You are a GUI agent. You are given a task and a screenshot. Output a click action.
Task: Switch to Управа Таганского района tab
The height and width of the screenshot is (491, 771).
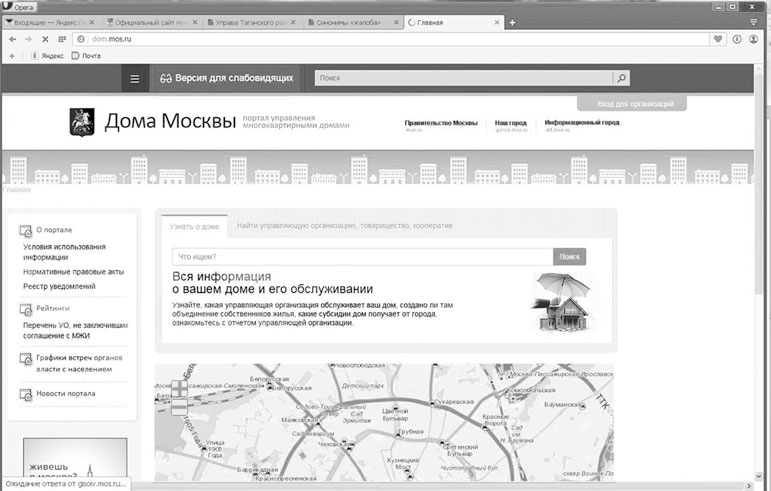click(x=252, y=23)
